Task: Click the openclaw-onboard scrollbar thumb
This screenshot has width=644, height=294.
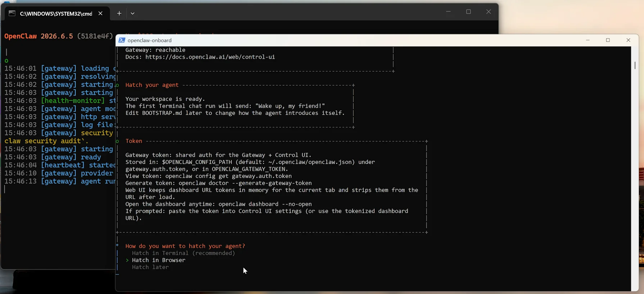Action: 635,65
